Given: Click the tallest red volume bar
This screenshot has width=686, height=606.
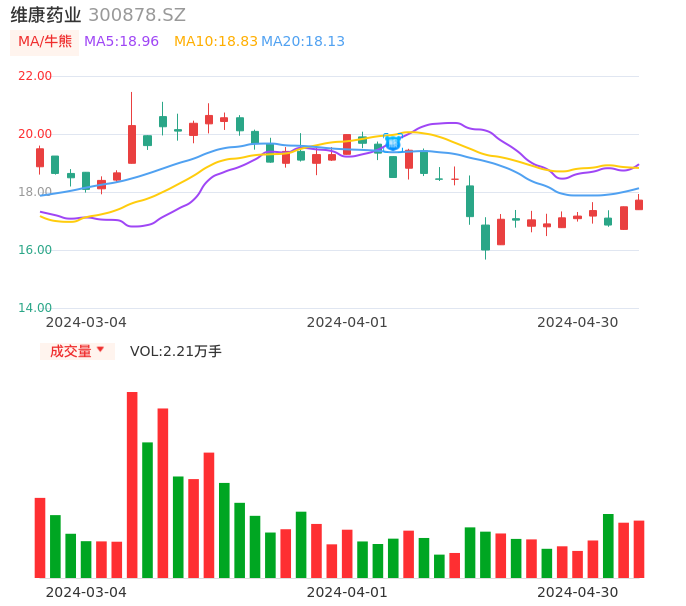Looking at the screenshot, I should (x=132, y=485).
